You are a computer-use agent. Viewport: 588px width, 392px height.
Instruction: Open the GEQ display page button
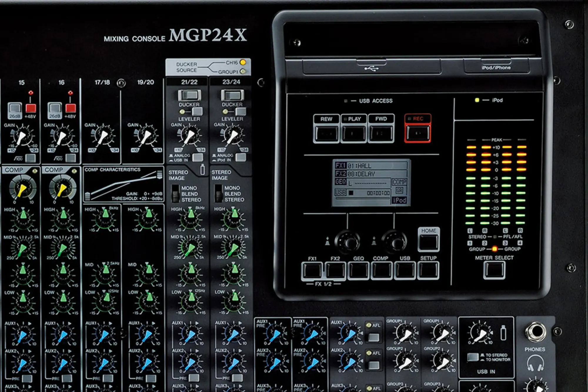[358, 270]
